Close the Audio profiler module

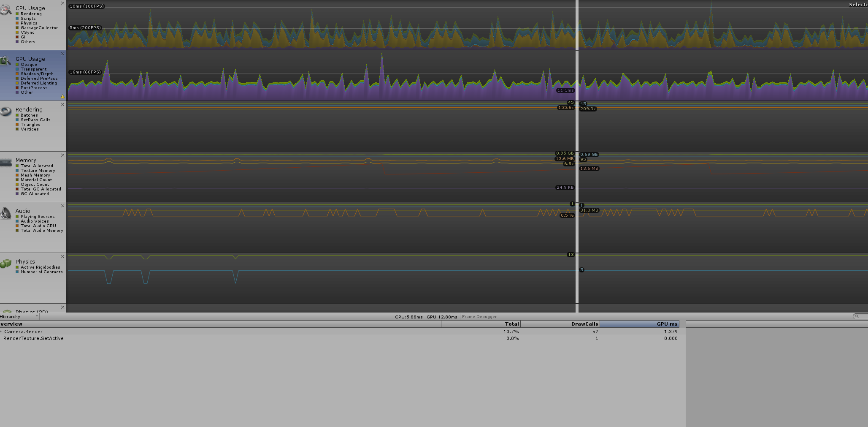[x=62, y=206]
